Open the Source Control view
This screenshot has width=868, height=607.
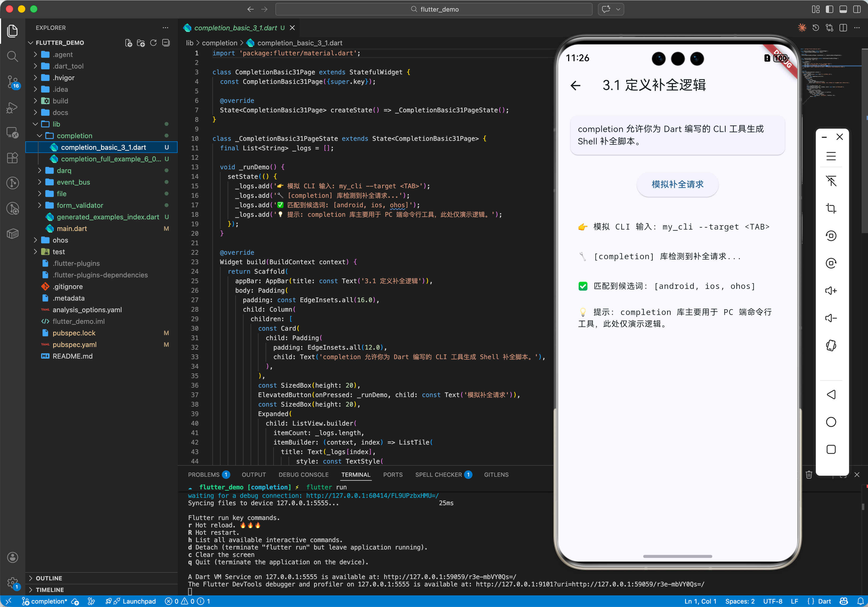(12, 81)
